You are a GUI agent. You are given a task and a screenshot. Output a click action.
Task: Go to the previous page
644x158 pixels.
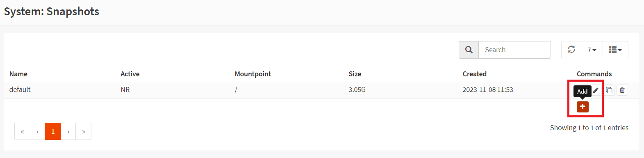click(x=38, y=131)
